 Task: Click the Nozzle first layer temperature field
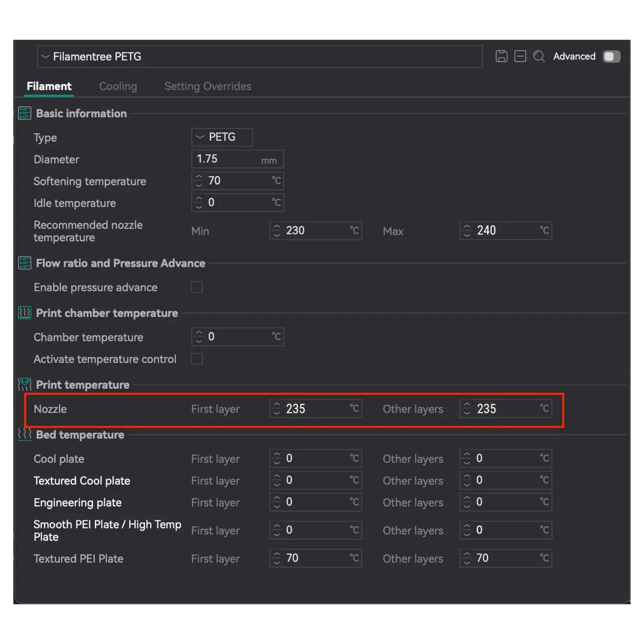tap(315, 408)
